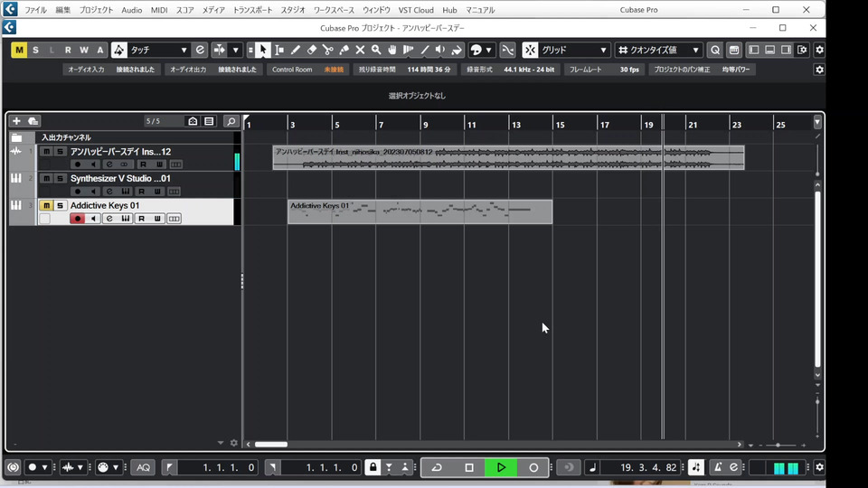Screen dimensions: 868x488
Task: Click the global Solo S button
Action: 35,50
